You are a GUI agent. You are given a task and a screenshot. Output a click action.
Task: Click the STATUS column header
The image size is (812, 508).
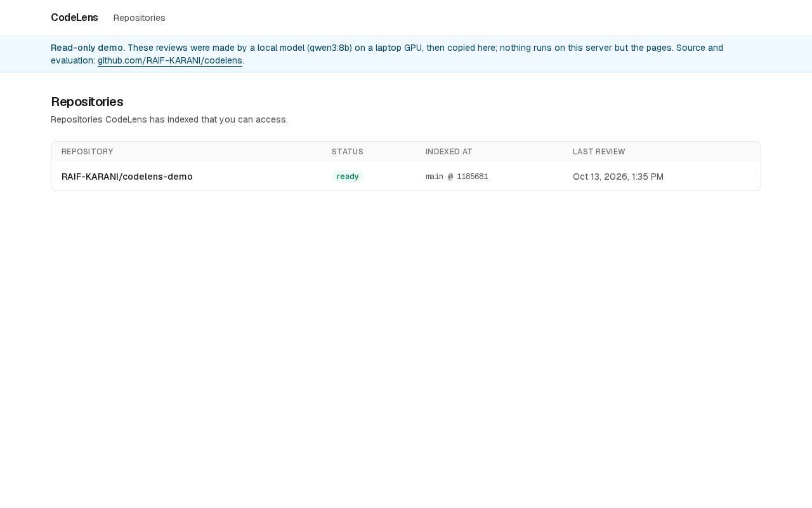tap(348, 152)
